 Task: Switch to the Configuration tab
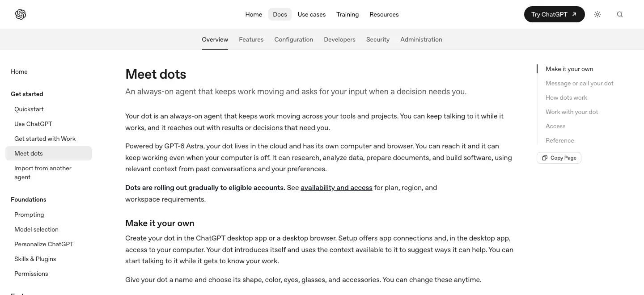294,39
